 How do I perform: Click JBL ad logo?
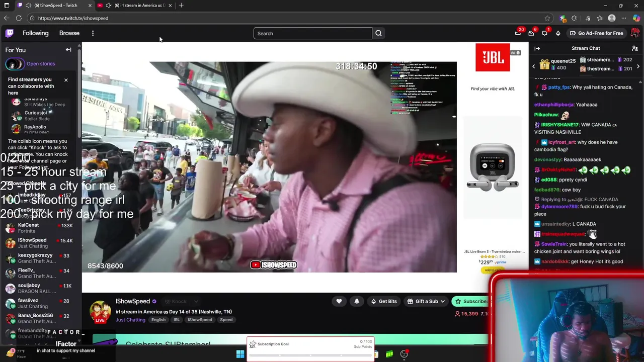pos(493,57)
